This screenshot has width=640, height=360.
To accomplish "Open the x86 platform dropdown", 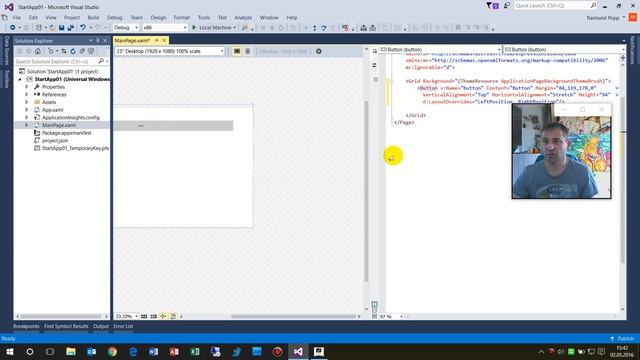I will [165, 28].
